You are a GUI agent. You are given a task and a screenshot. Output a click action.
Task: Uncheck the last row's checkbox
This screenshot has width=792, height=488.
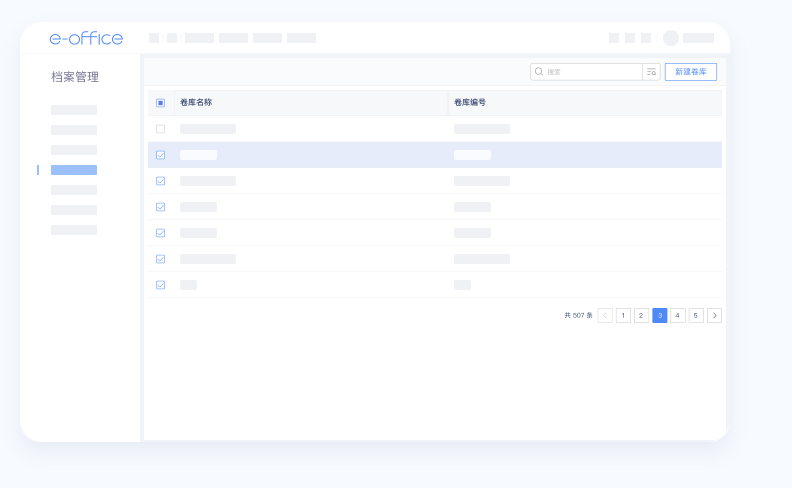(x=160, y=285)
